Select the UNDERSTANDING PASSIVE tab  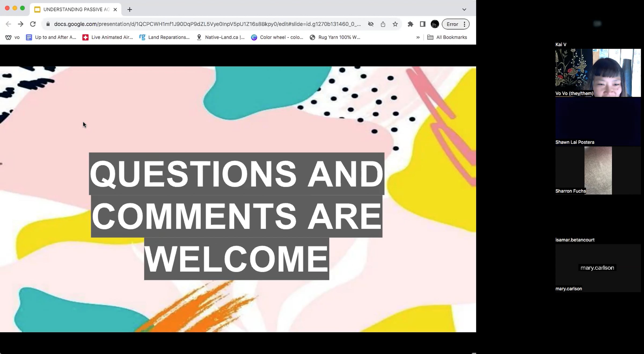(72, 9)
